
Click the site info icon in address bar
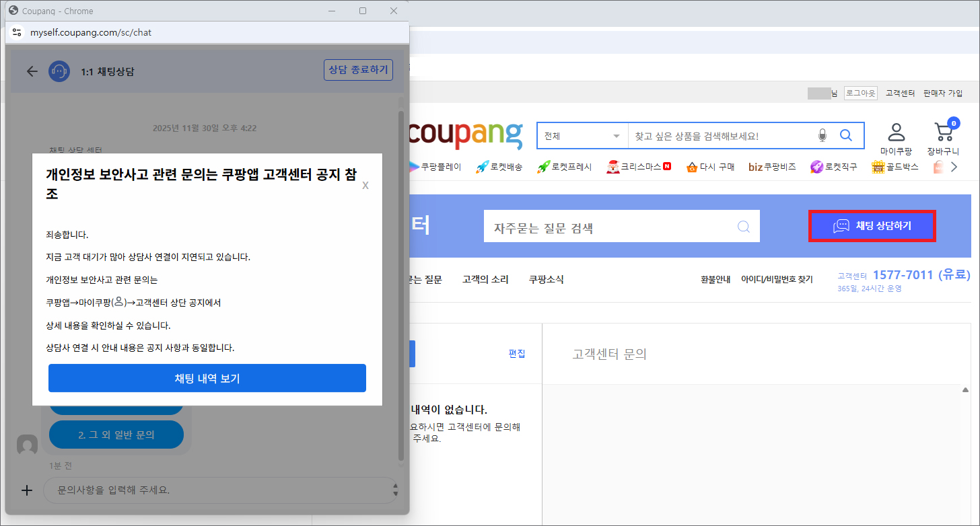17,32
